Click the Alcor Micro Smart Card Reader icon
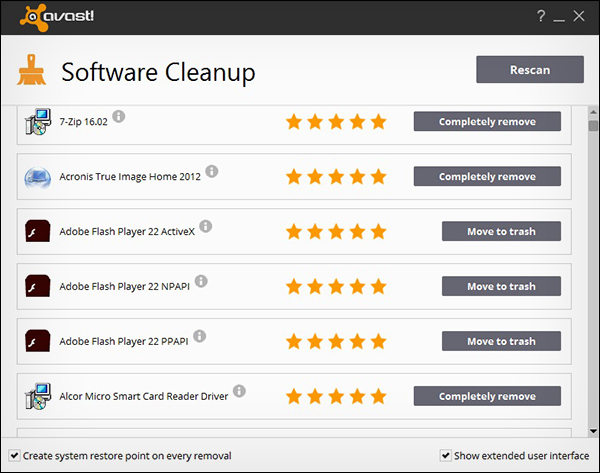600x473 pixels. 38,396
